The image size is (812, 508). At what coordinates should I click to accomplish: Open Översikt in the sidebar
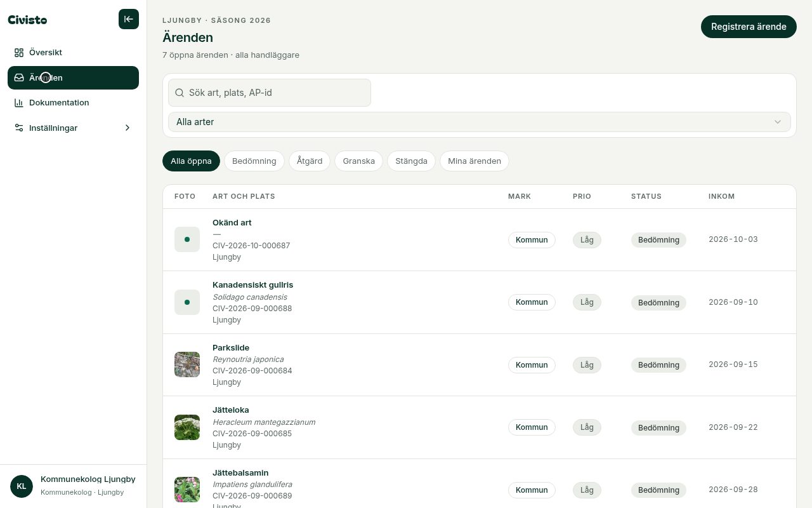pos(73,53)
